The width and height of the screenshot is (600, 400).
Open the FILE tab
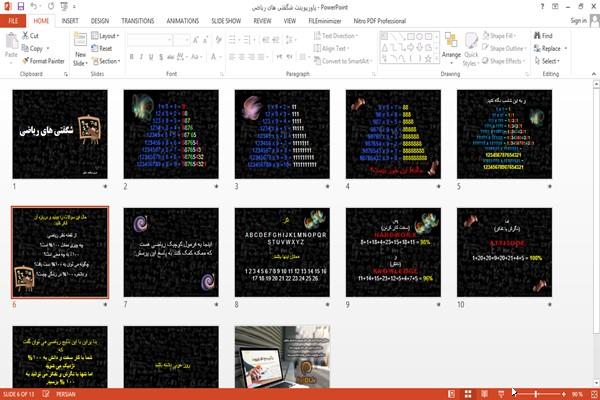point(13,21)
